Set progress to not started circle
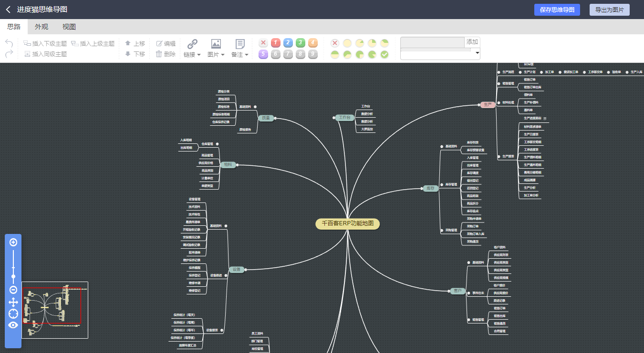644x353 pixels. [x=347, y=43]
